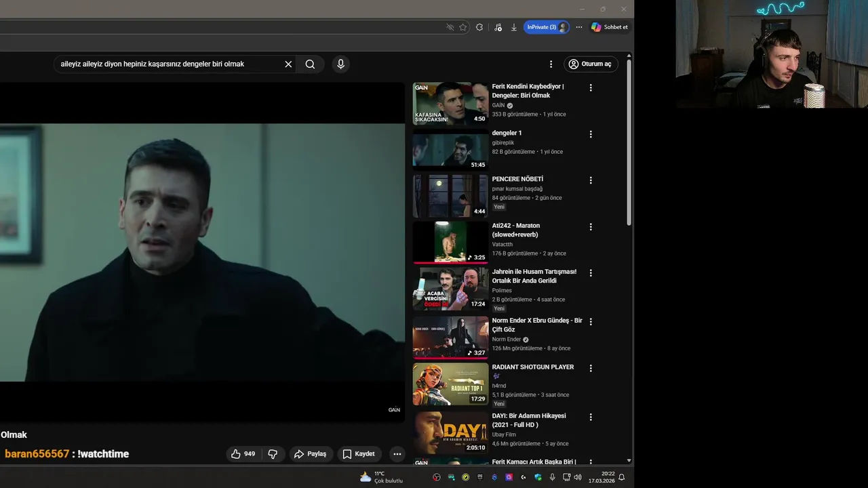Open options for Ati242 - Maraton video
The width and height of the screenshot is (868, 488).
(x=591, y=226)
